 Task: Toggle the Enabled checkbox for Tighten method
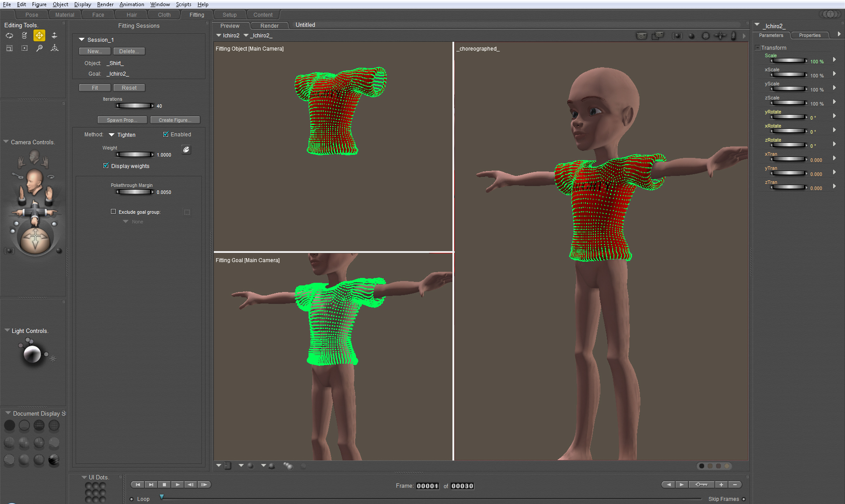coord(166,135)
